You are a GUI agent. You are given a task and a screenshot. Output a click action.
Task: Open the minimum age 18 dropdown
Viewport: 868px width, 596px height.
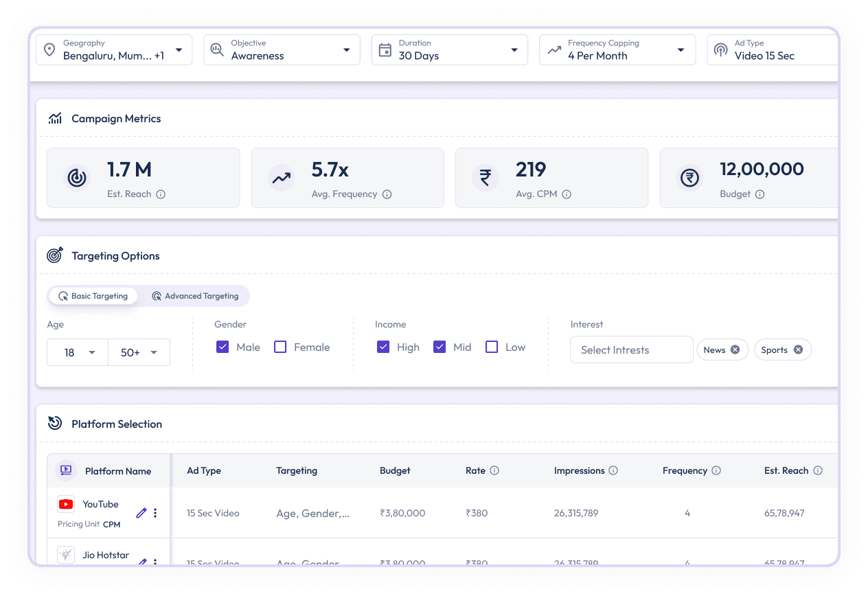click(x=78, y=352)
